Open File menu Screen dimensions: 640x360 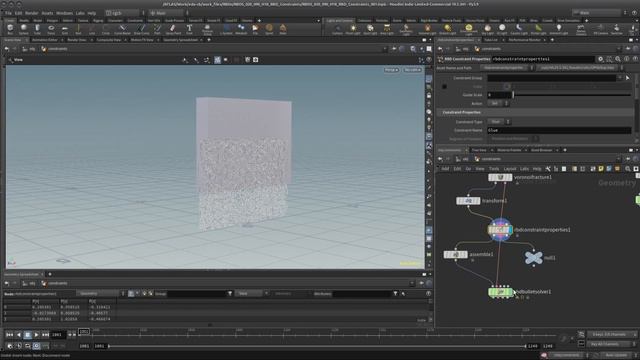(x=8, y=13)
